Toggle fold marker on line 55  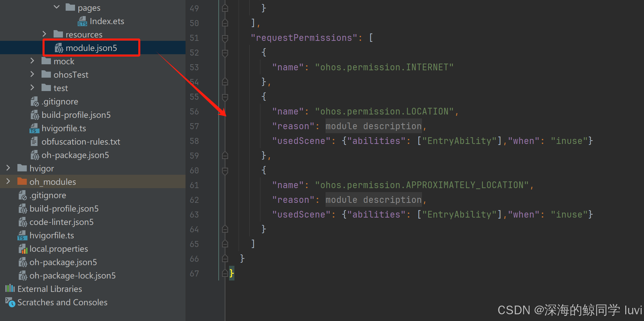(225, 97)
